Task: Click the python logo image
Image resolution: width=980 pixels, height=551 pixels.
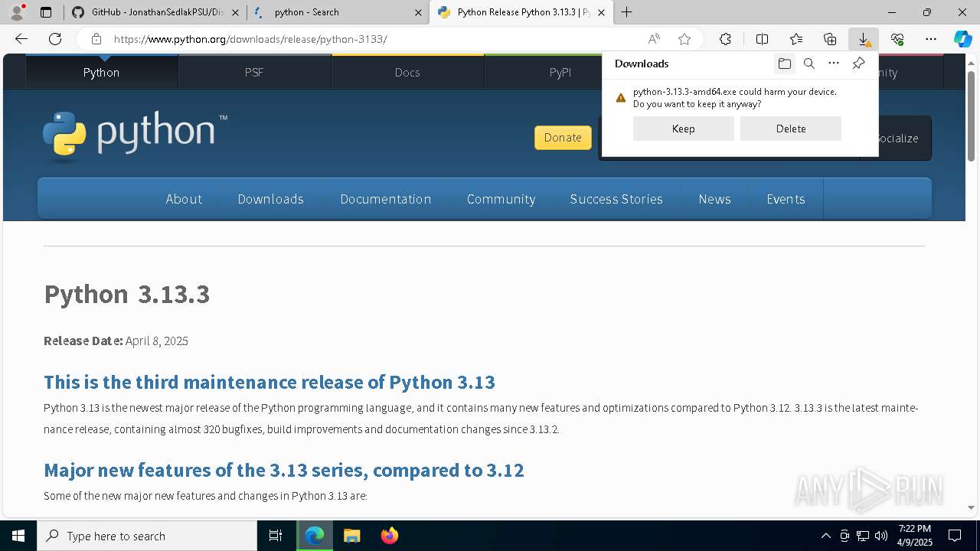Action: [135, 135]
